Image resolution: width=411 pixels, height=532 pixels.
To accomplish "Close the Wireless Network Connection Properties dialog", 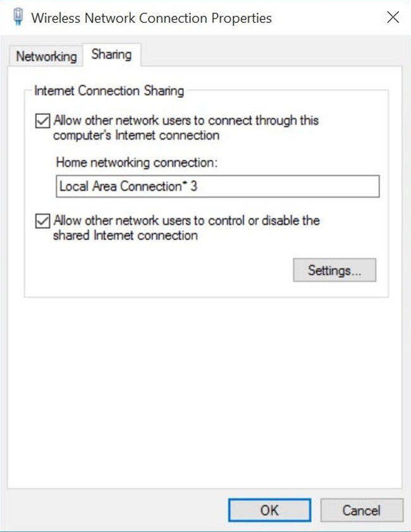I will coord(393,18).
